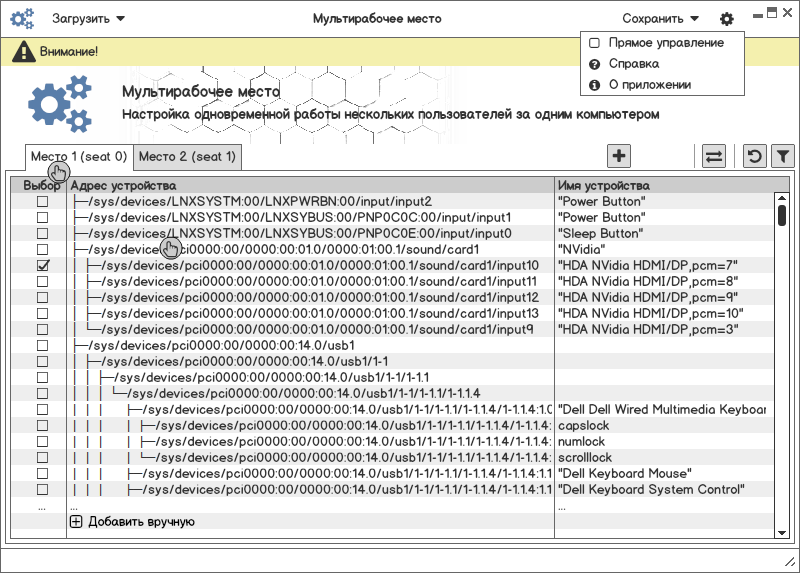Image resolution: width=800 pixels, height=573 pixels.
Task: Click "HDA NVidia HDMI/DP,pcm=3" name cell
Action: [648, 329]
